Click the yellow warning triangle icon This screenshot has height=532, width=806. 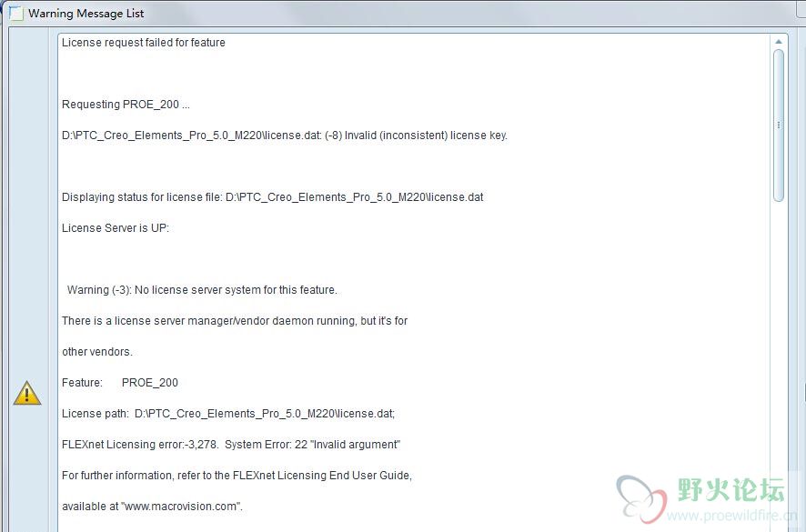[x=26, y=393]
